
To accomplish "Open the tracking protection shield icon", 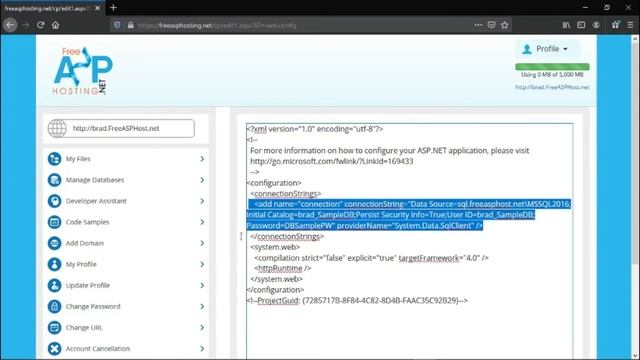I will [117, 25].
